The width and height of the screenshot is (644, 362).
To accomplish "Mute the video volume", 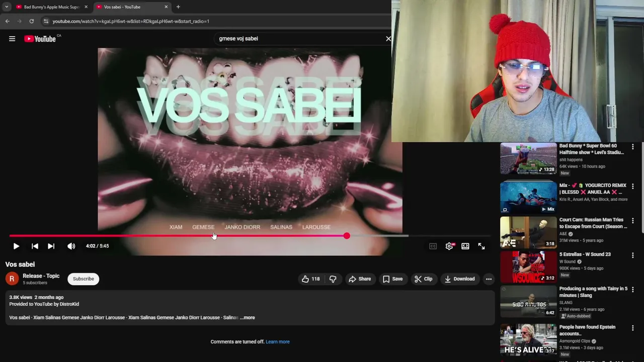I will coord(71,246).
